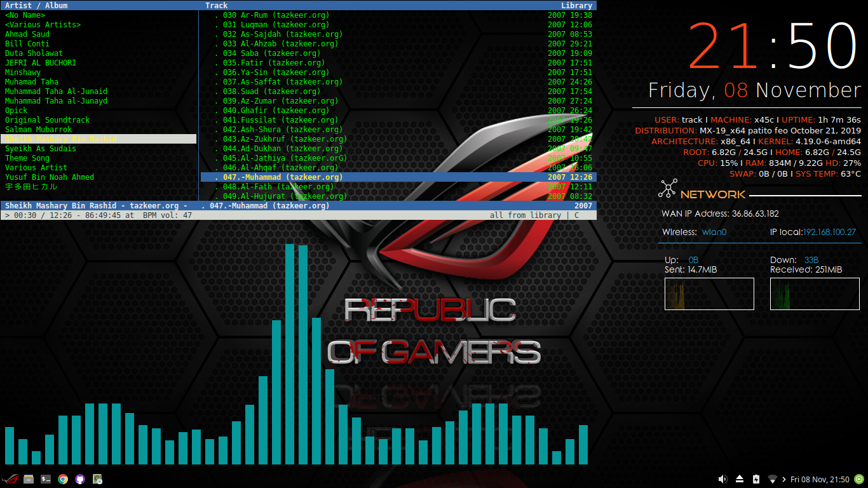Image resolution: width=868 pixels, height=488 pixels.
Task: Select track 030 Ar-Rum
Action: (x=398, y=15)
